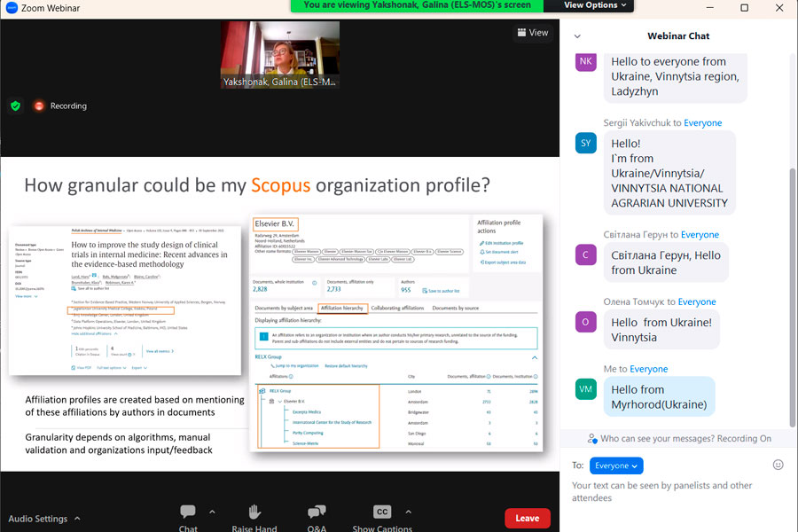The width and height of the screenshot is (798, 532).
Task: Change recipient with the Everyone dropdown
Action: (x=616, y=465)
